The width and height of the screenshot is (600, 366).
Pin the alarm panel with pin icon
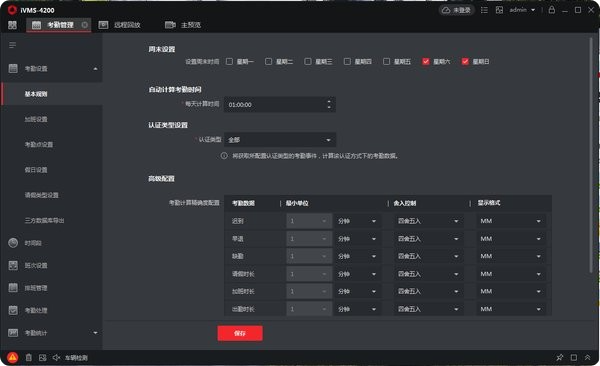coord(559,357)
